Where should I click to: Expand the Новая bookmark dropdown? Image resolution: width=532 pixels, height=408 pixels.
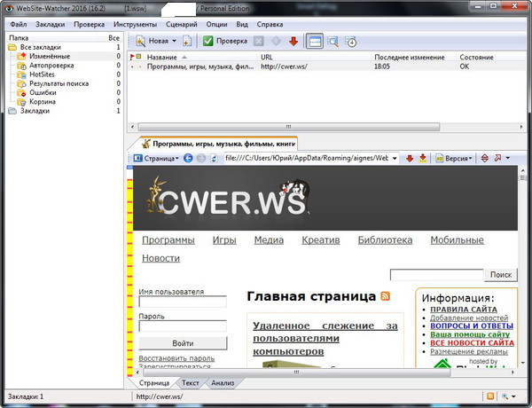[174, 41]
